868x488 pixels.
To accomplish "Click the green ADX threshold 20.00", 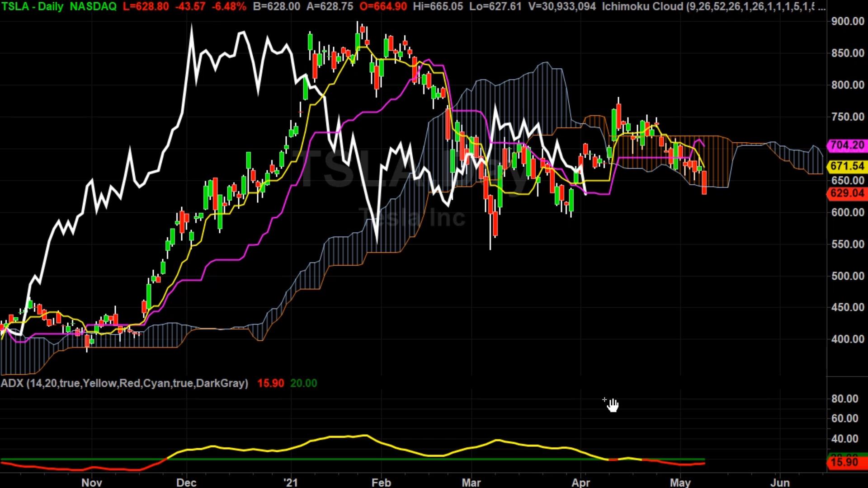I will (303, 383).
